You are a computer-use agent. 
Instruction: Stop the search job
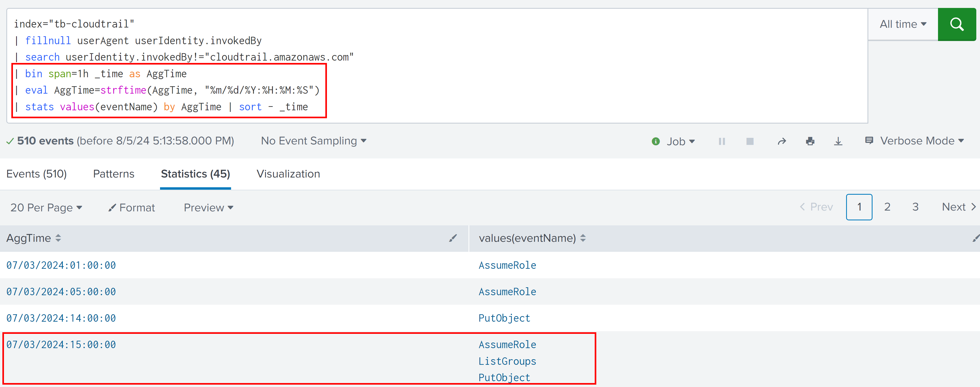[749, 141]
